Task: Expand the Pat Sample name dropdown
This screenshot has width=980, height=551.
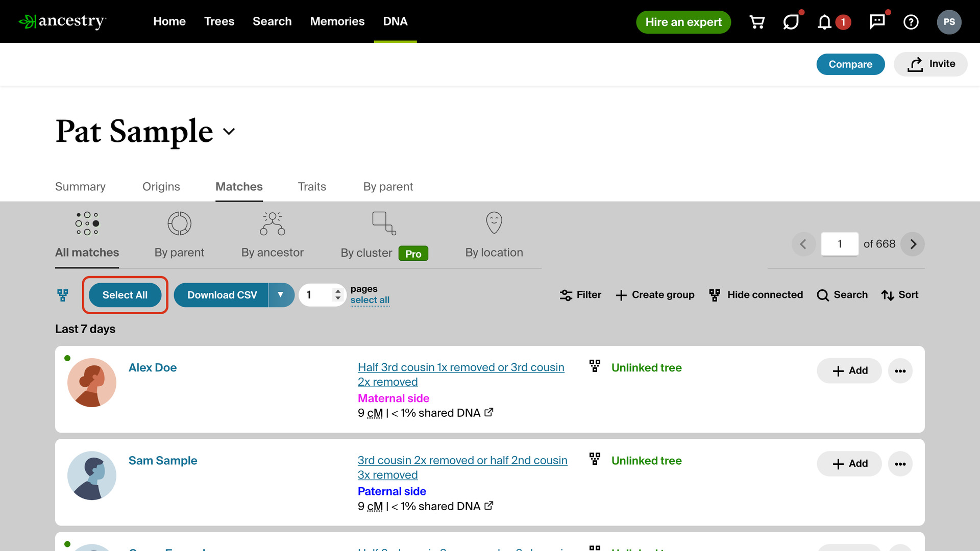Action: coord(229,132)
